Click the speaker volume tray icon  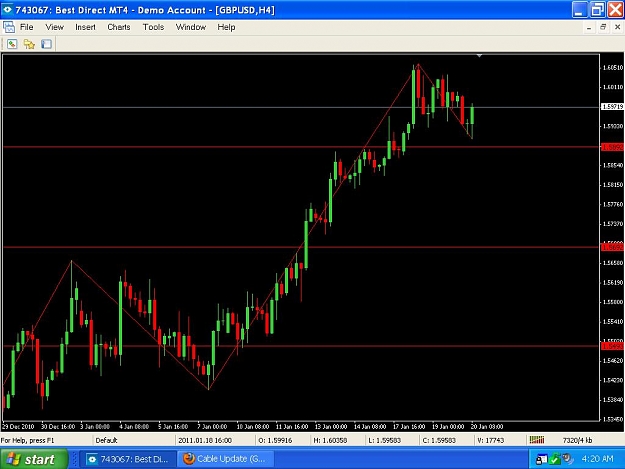pos(567,459)
